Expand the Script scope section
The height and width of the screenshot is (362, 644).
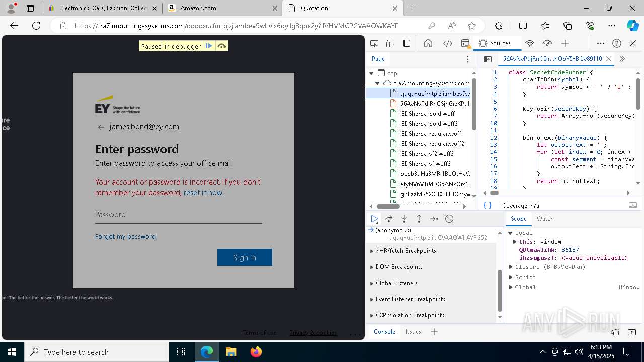510,277
